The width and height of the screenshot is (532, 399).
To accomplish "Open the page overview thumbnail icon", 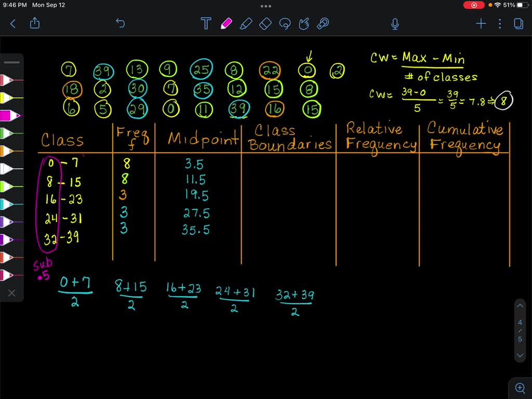I will click(x=520, y=23).
